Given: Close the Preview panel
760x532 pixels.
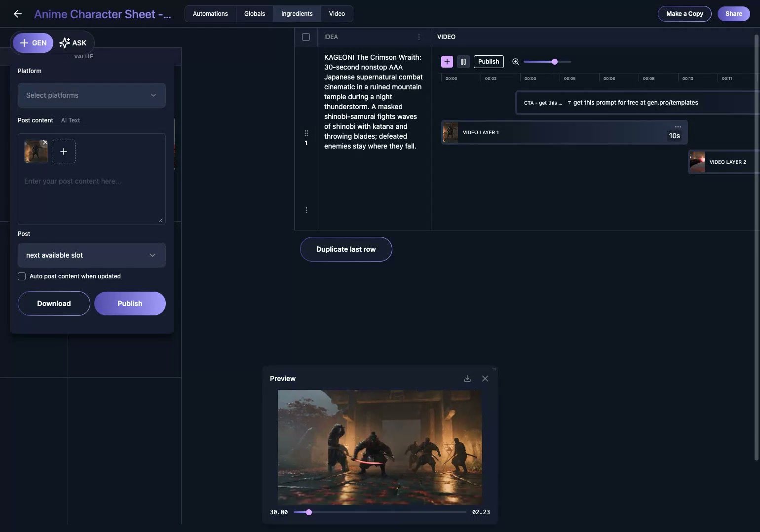Looking at the screenshot, I should (485, 379).
